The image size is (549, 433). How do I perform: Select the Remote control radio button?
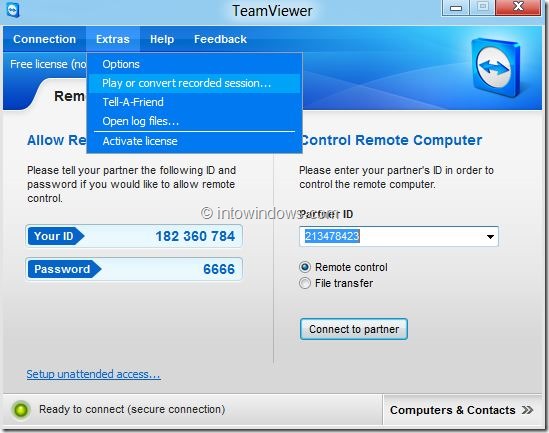pyautogui.click(x=305, y=267)
